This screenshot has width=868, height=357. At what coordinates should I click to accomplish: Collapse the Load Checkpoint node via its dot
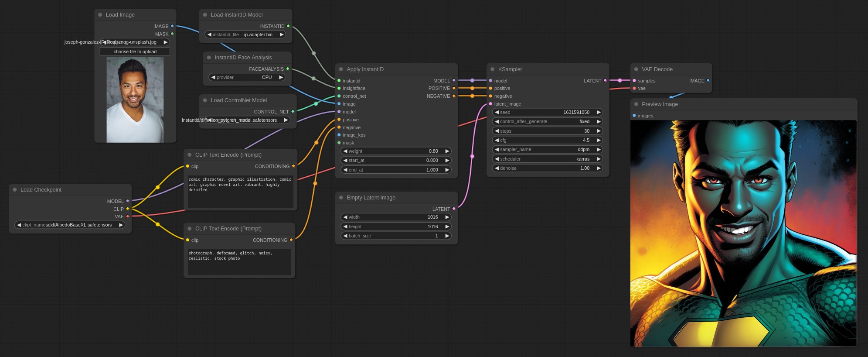pyautogui.click(x=15, y=190)
